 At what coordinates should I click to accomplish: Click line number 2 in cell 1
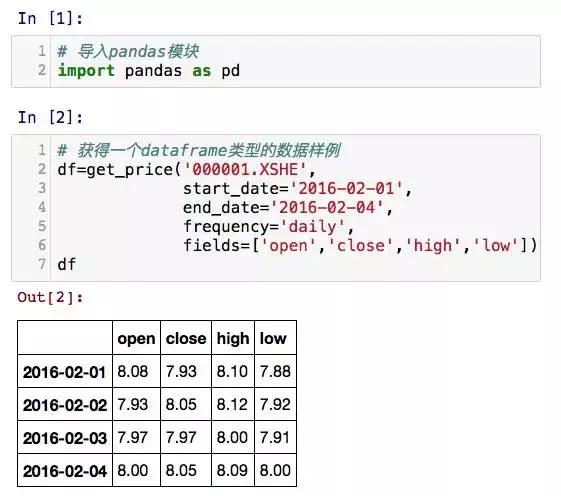[42, 69]
